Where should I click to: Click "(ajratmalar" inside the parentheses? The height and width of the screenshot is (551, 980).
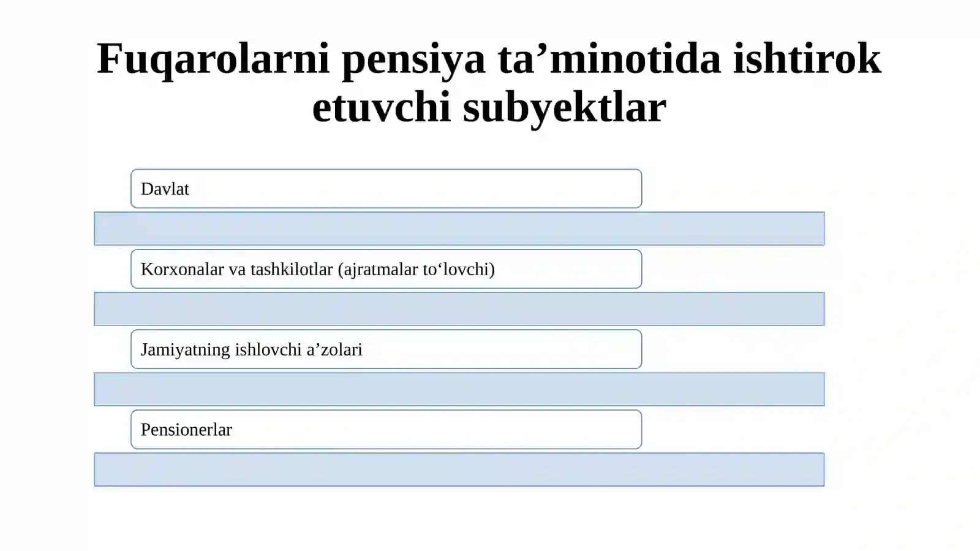click(378, 270)
